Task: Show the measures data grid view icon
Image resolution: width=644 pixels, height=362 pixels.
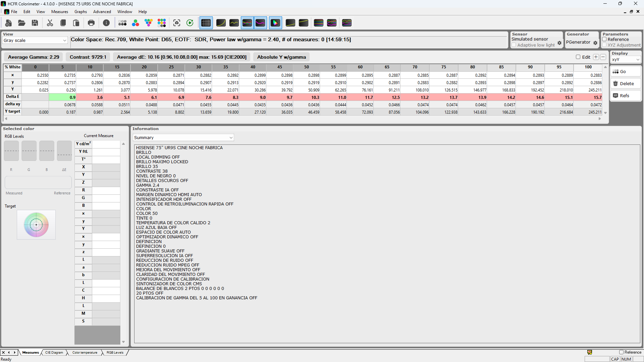Action: point(206,23)
